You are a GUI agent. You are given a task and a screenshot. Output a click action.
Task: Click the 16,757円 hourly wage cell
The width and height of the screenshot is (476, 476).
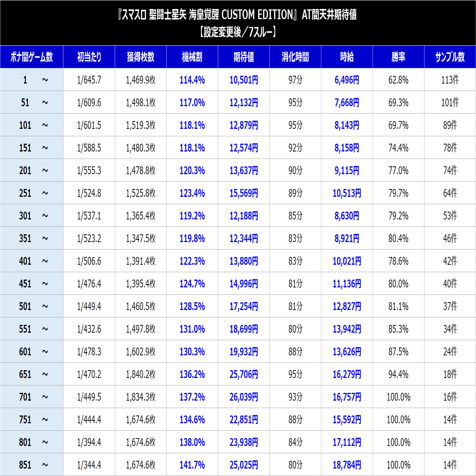(x=347, y=397)
